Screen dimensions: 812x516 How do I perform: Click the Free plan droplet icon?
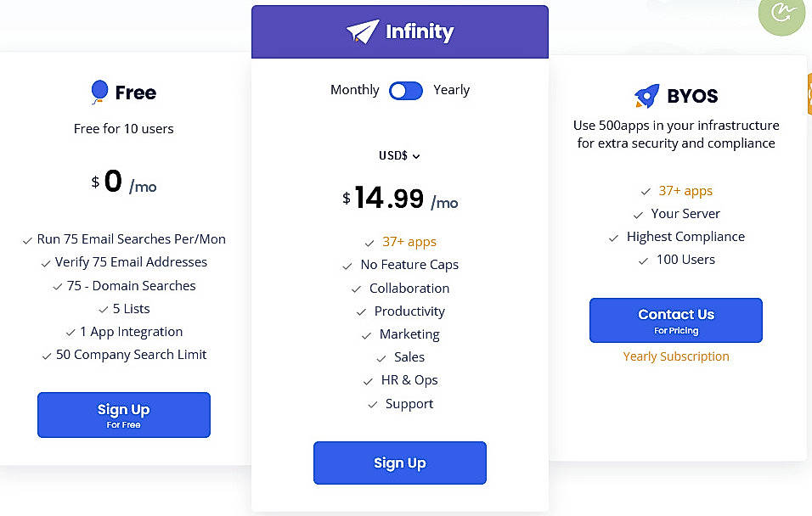point(97,92)
